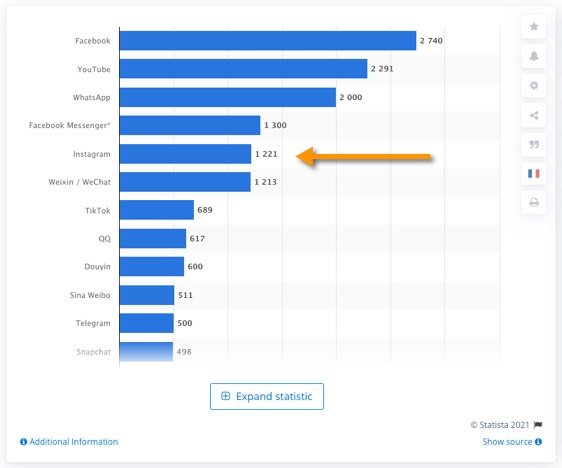Click the Facebook Messenger bar
The height and width of the screenshot is (468, 562).
point(190,125)
